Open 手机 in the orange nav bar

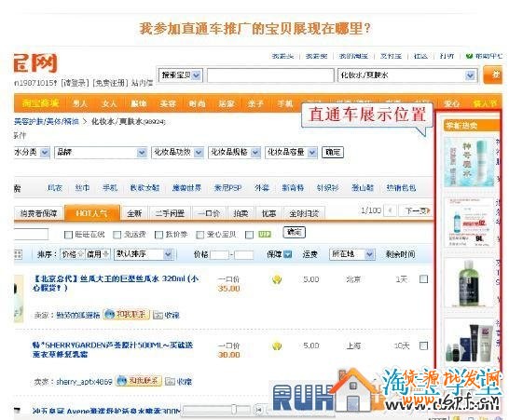pos(284,103)
